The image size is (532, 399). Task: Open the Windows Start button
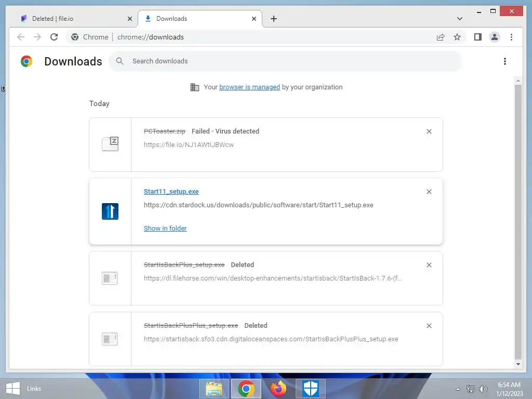coord(13,389)
